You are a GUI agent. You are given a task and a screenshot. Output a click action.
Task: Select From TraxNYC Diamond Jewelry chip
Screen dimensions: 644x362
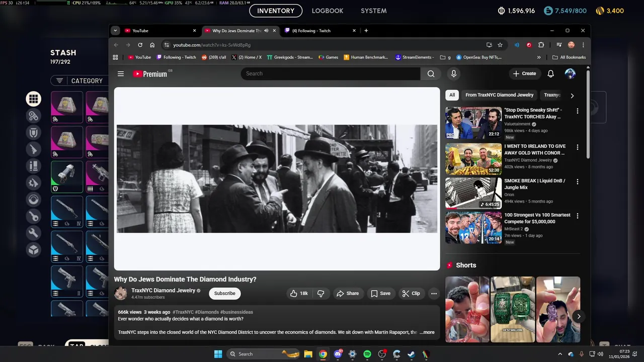(x=499, y=95)
